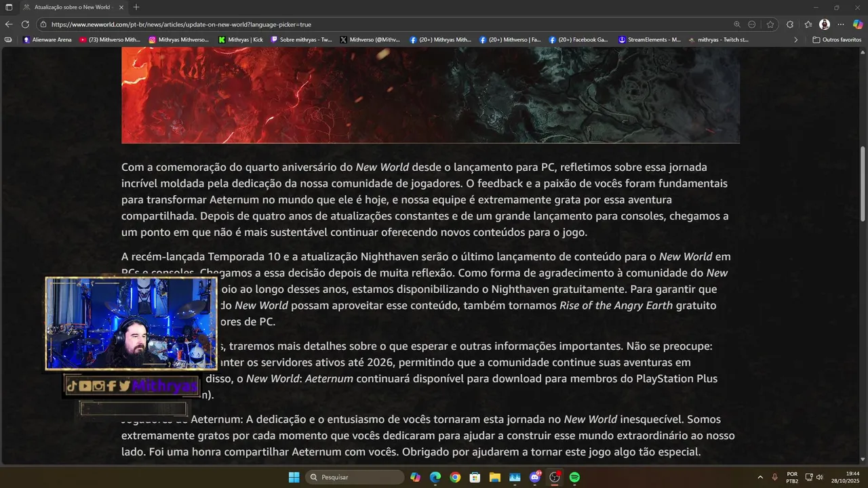This screenshot has width=868, height=488.
Task: Open Settings and more ellipsis menu
Action: [841, 24]
